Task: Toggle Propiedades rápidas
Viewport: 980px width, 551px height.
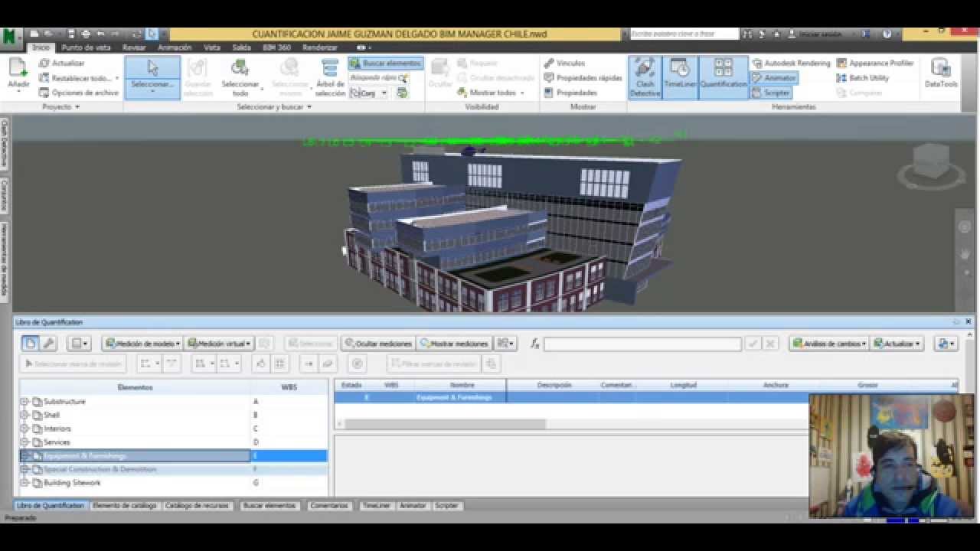Action: (x=583, y=78)
